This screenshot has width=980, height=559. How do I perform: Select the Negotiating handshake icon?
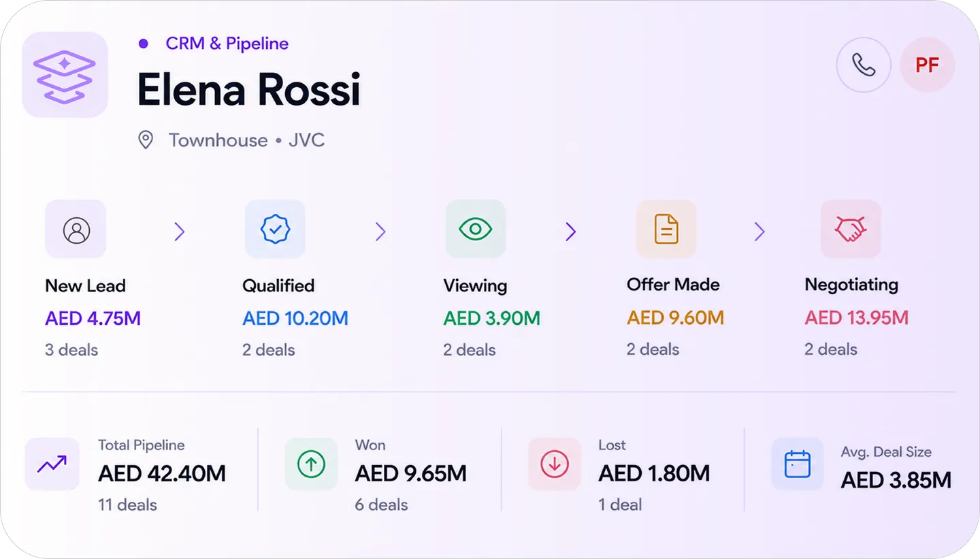click(851, 229)
